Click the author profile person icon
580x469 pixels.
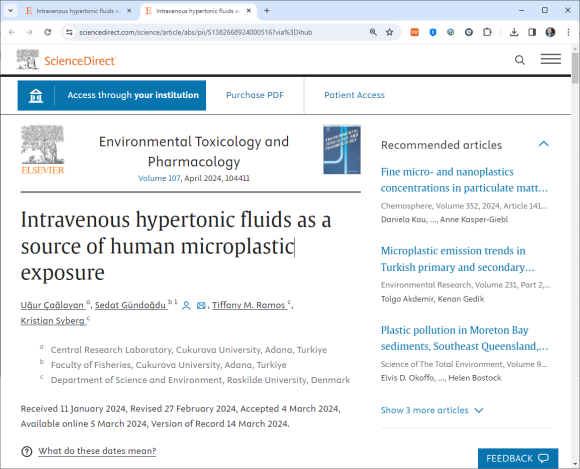186,306
